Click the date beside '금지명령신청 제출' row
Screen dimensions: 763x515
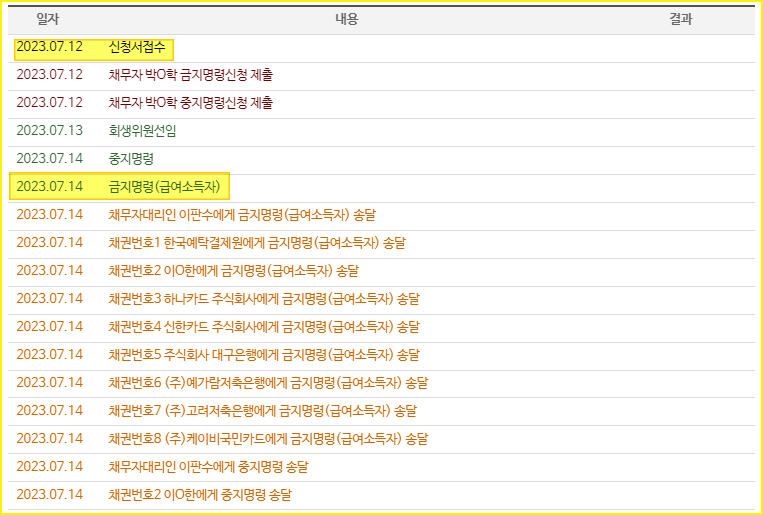tap(50, 75)
